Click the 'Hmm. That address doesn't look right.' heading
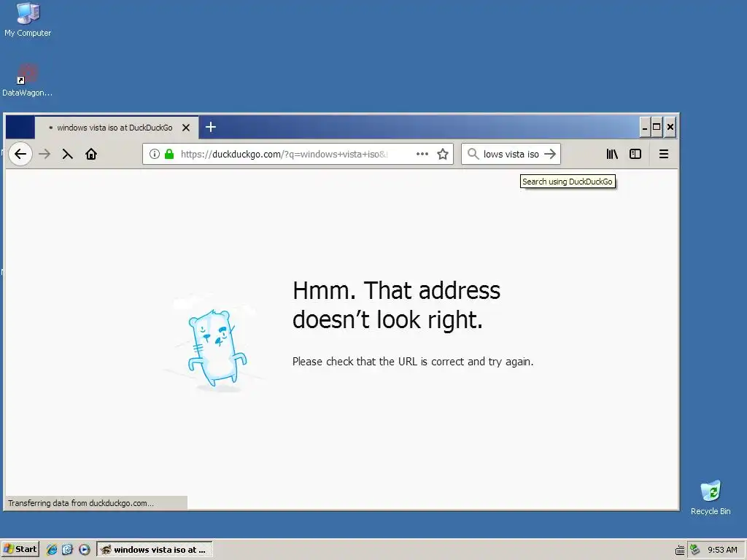The height and width of the screenshot is (560, 747). point(396,305)
